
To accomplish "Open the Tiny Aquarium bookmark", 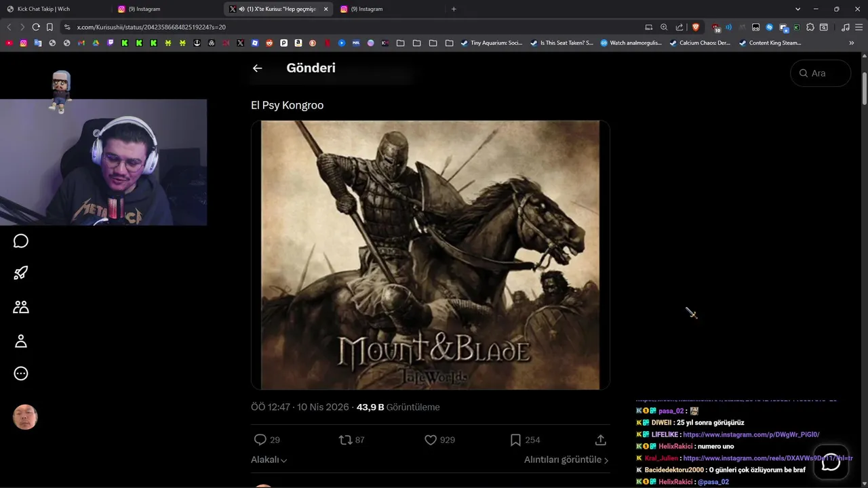I will click(492, 43).
